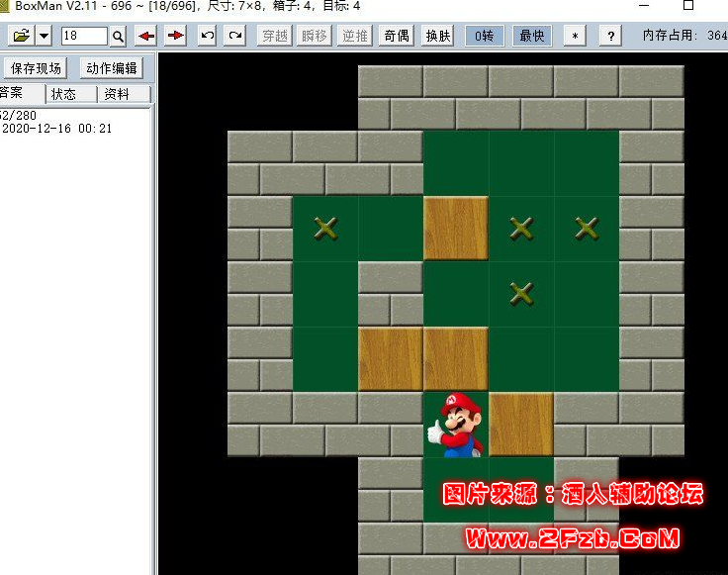The height and width of the screenshot is (575, 728).
Task: Click the redo move arrow icon
Action: point(234,37)
